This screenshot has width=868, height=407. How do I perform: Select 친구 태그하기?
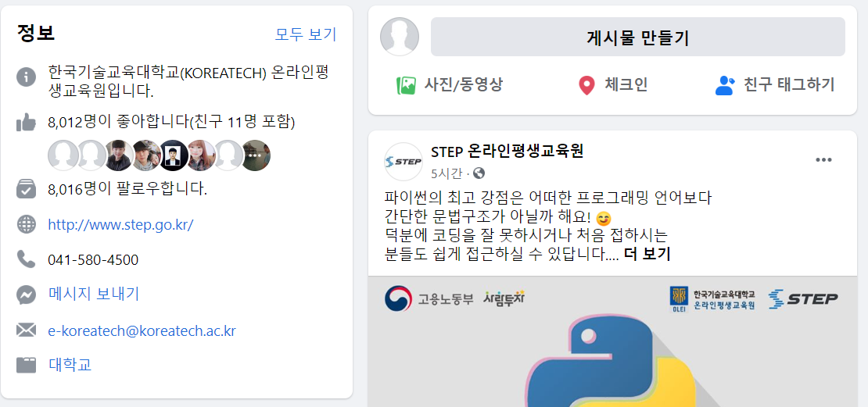point(774,85)
